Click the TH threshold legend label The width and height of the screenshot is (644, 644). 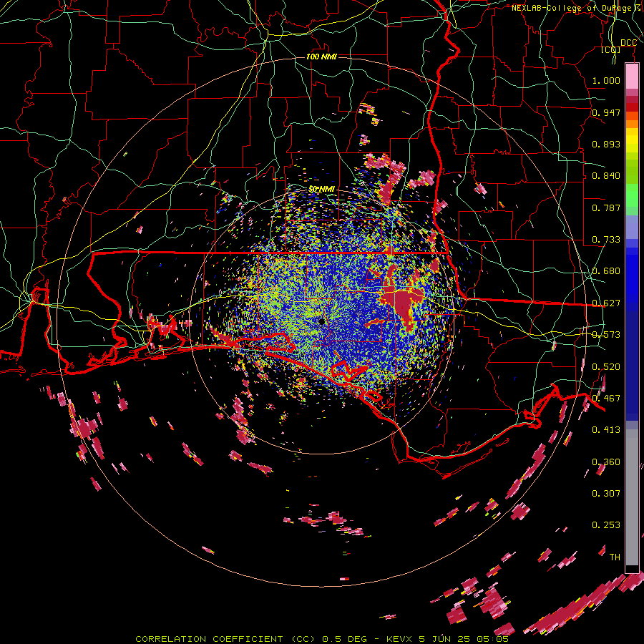(615, 557)
